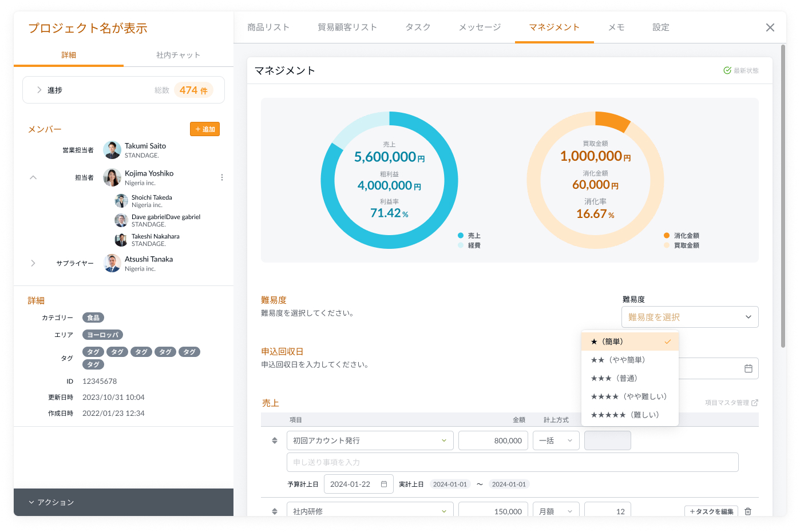Click the months field showing 12
Viewport: 800px width, 532px height.
click(x=608, y=509)
